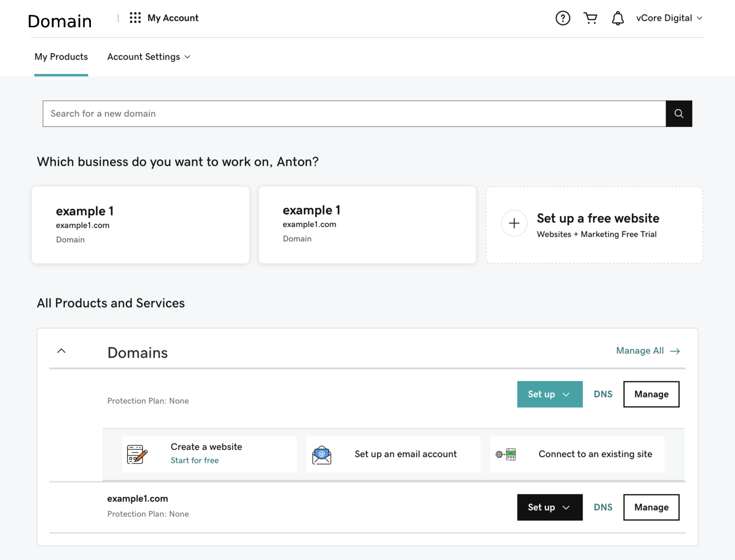Click the Create a website pencil icon
Viewport: 735px width, 560px height.
[137, 454]
